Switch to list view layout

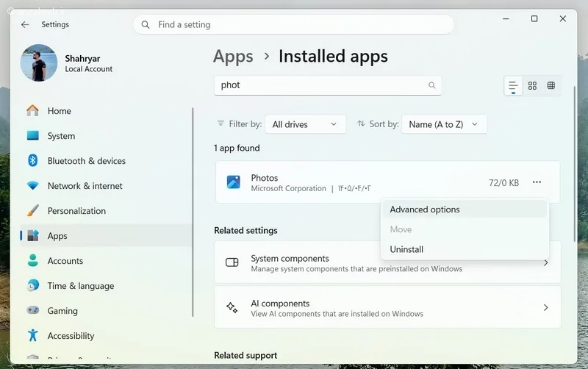pos(513,86)
